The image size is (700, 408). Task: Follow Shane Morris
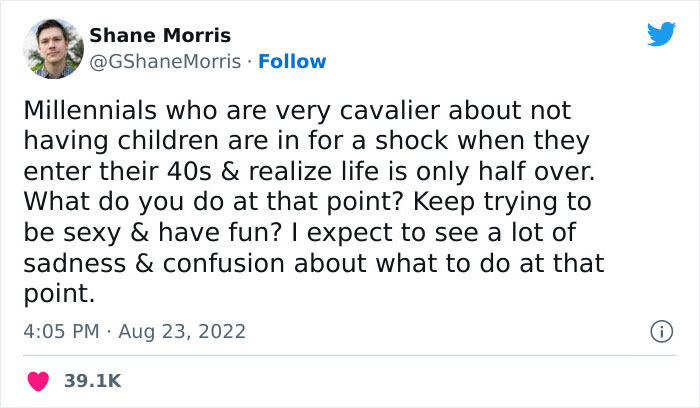tap(292, 61)
